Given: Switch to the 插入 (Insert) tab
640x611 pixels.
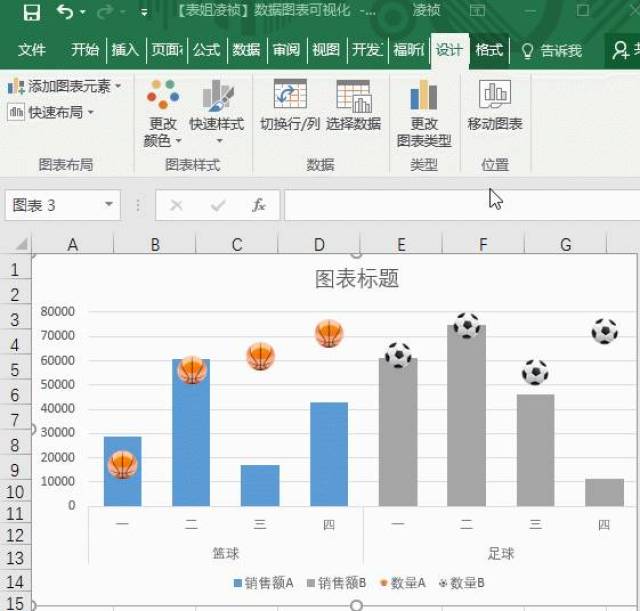Looking at the screenshot, I should pos(125,50).
